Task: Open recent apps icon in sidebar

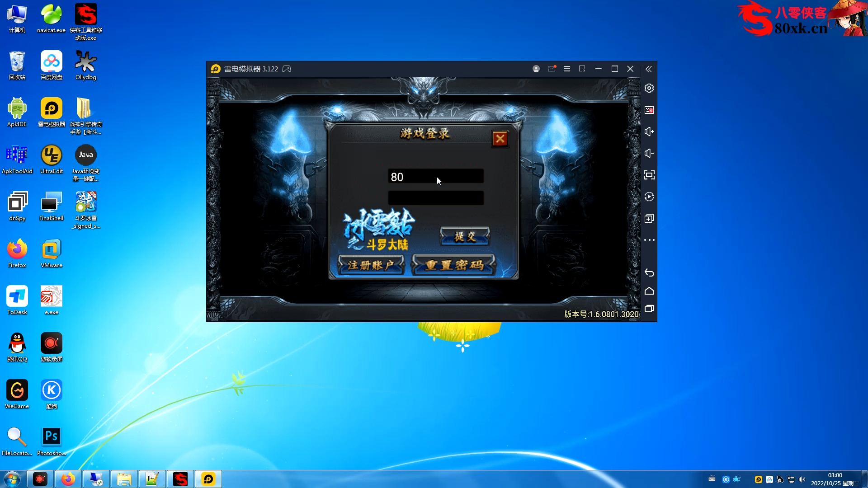Action: (649, 309)
